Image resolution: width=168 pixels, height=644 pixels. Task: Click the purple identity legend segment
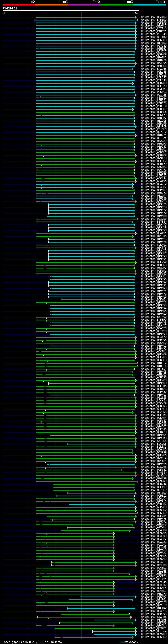[84, 5]
